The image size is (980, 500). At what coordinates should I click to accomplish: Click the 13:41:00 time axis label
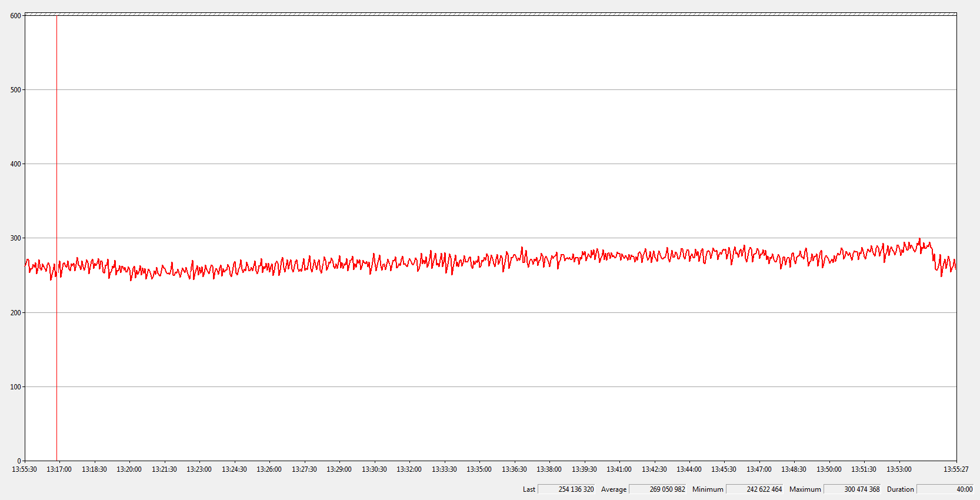coord(619,469)
